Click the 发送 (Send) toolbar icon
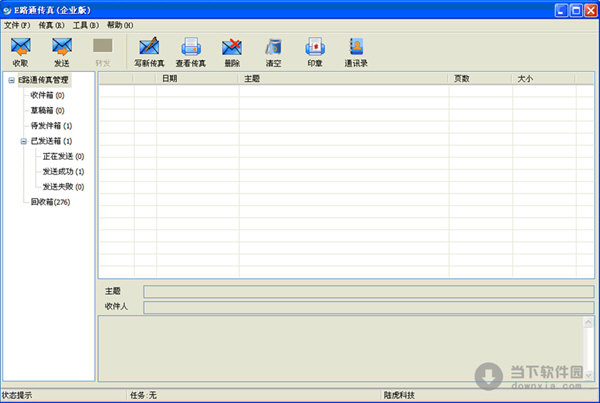The height and width of the screenshot is (403, 600). (61, 49)
